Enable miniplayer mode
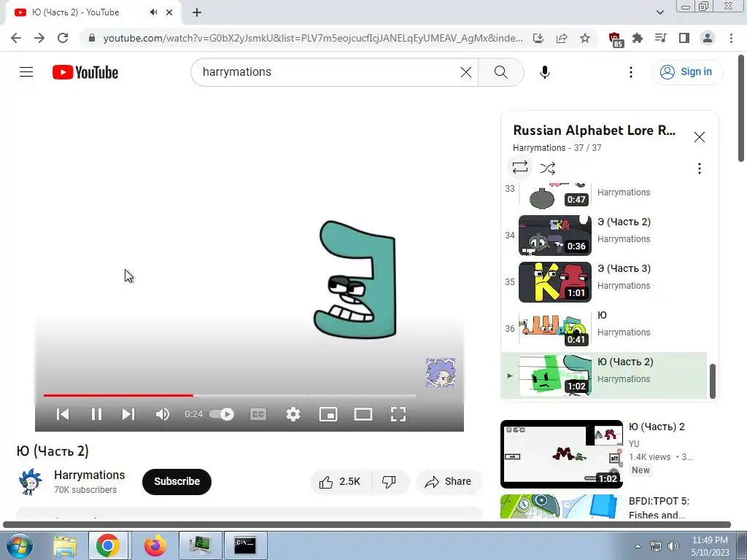 328,414
